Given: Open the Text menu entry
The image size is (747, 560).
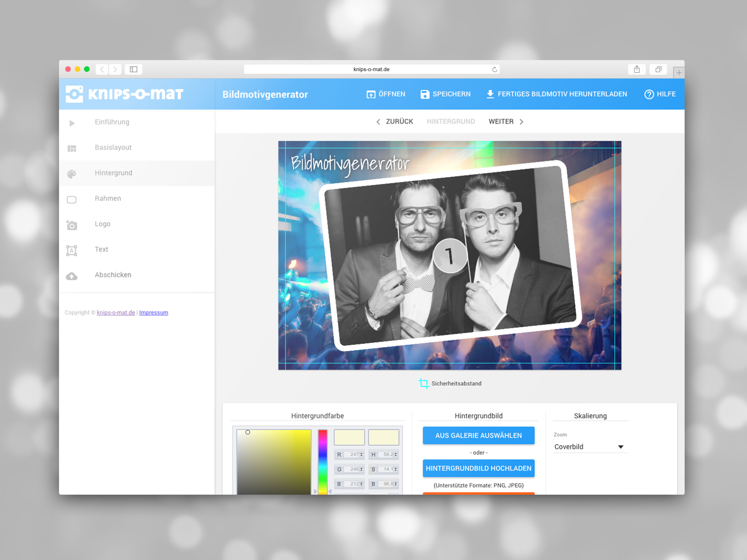Looking at the screenshot, I should click(137, 249).
